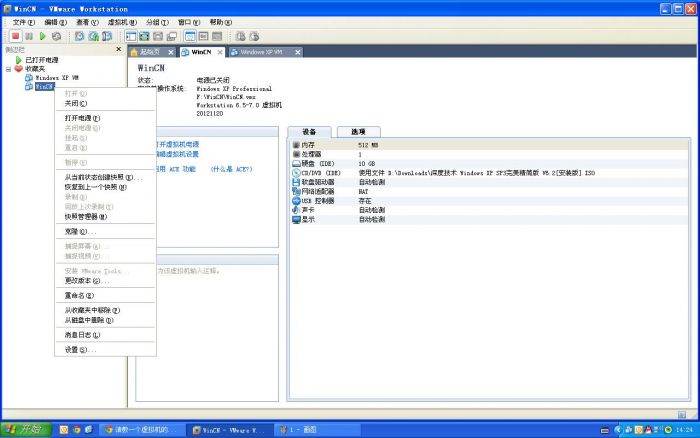The image size is (700, 438).
Task: Select the Hard Disk (硬盘 IDE) device row
Action: tap(489, 163)
